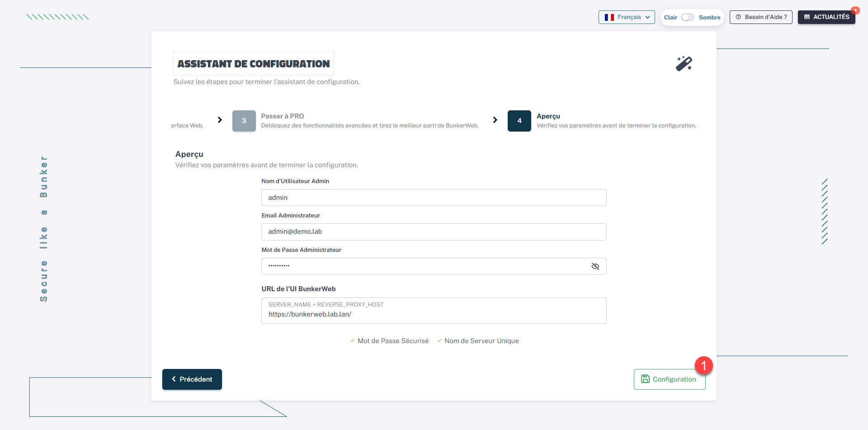This screenshot has width=868, height=430.
Task: Click the news notification badge
Action: [x=855, y=10]
